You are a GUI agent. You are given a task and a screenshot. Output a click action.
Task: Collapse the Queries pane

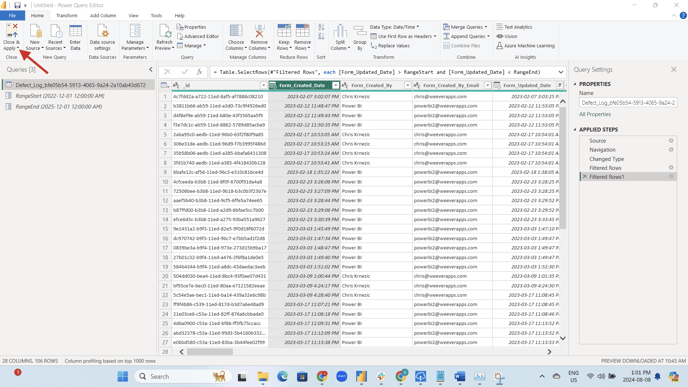[150, 69]
